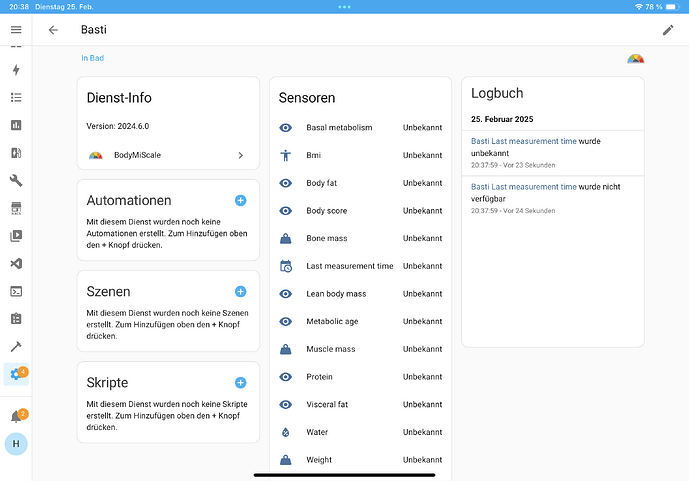Open Visual Studio Code from the sidebar
Viewport: 689px width, 481px height.
click(x=16, y=264)
